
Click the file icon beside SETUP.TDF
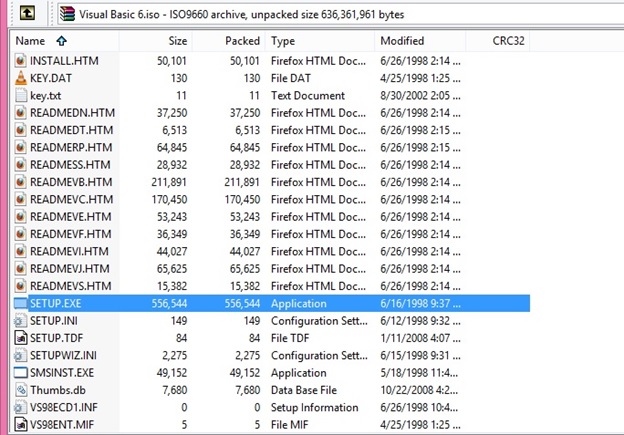[20, 338]
